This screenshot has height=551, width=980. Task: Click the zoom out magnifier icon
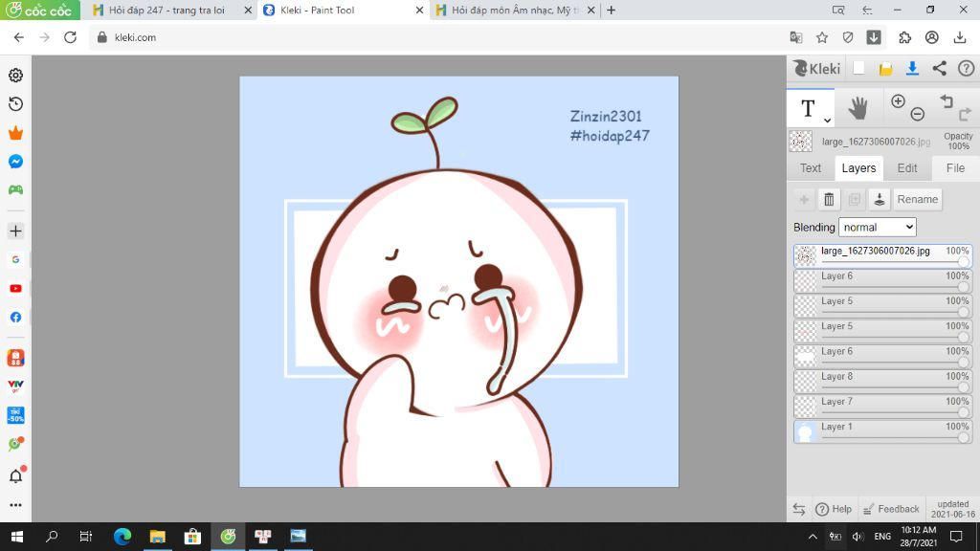pos(917,114)
